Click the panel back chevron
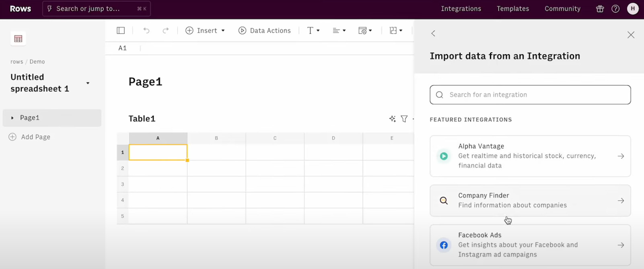 [x=433, y=33]
